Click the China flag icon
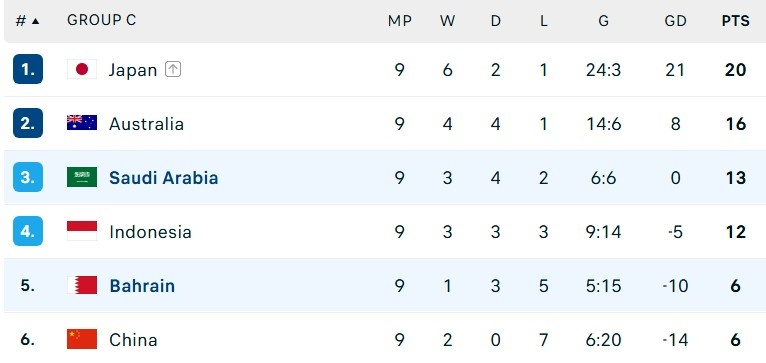This screenshot has height=363, width=766. [82, 339]
